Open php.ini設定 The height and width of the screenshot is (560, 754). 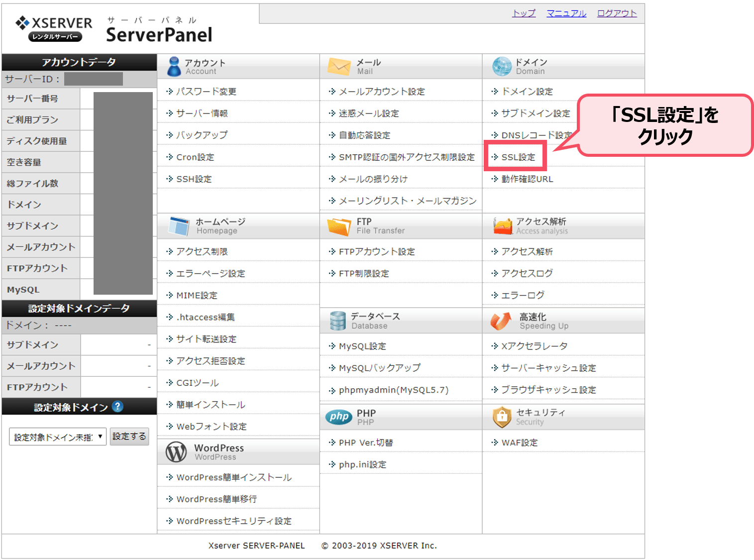tap(362, 464)
